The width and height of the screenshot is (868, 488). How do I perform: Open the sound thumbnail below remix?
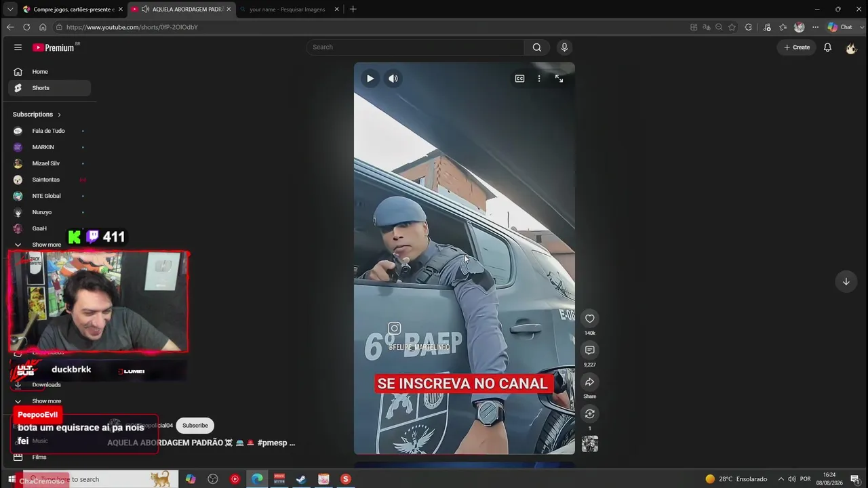(x=590, y=444)
